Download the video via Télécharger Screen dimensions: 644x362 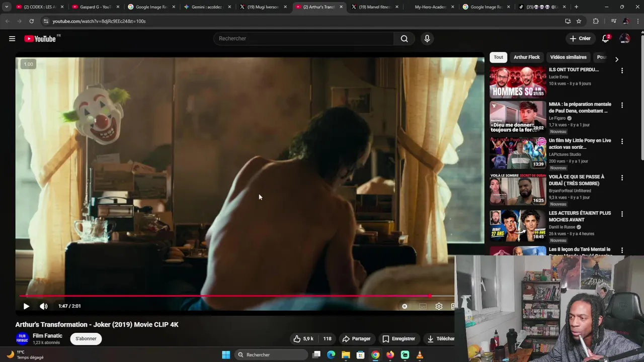(x=440, y=339)
